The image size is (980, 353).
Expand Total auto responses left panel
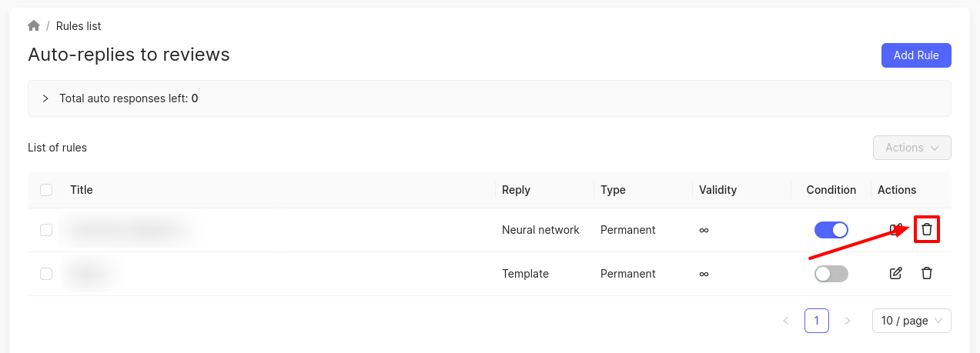[x=45, y=98]
